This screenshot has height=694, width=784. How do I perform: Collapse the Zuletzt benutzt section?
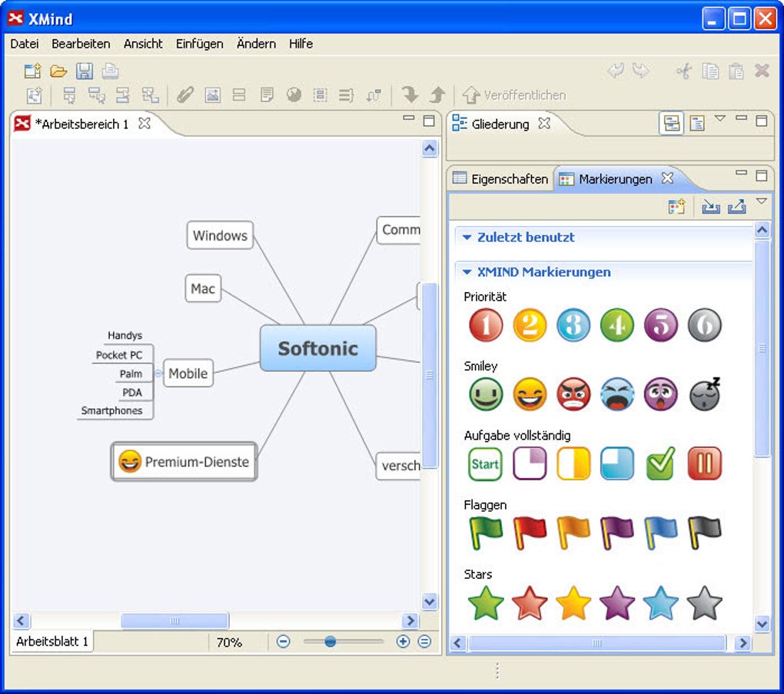tap(467, 237)
